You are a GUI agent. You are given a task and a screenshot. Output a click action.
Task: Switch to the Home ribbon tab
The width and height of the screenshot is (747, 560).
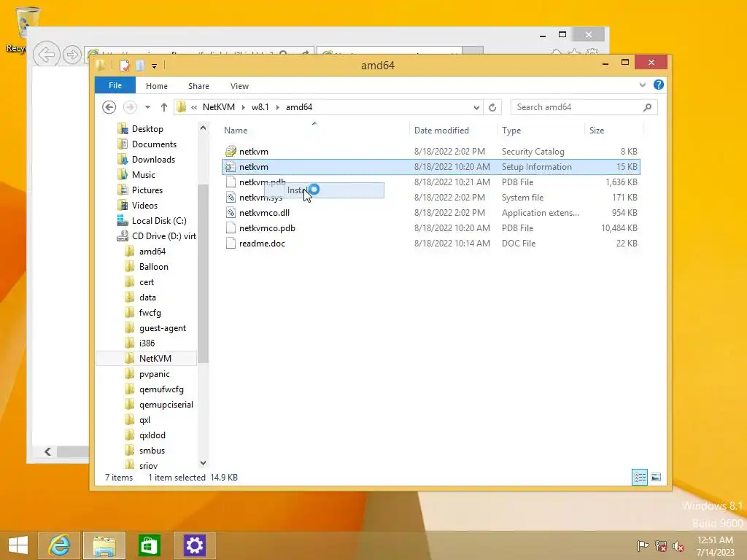(x=157, y=86)
